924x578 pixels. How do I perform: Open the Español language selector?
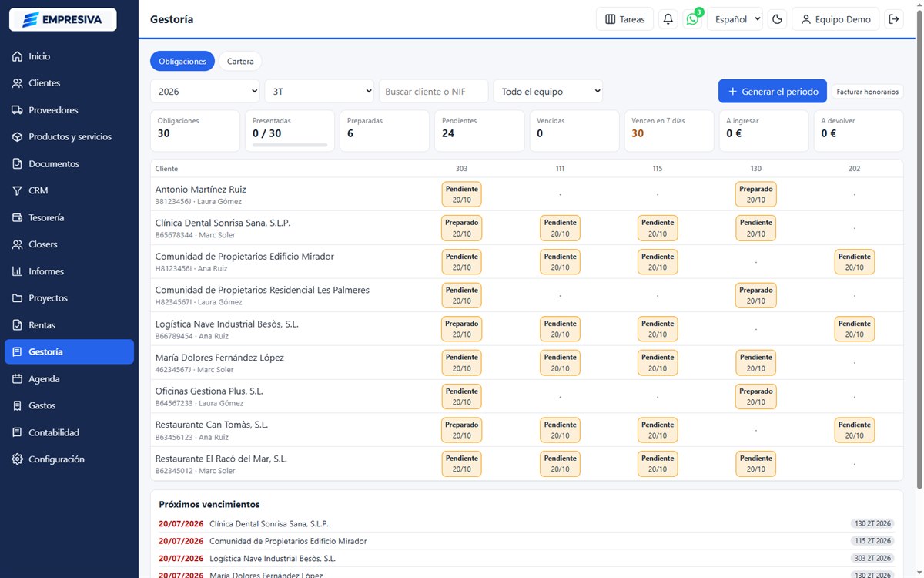click(x=735, y=19)
